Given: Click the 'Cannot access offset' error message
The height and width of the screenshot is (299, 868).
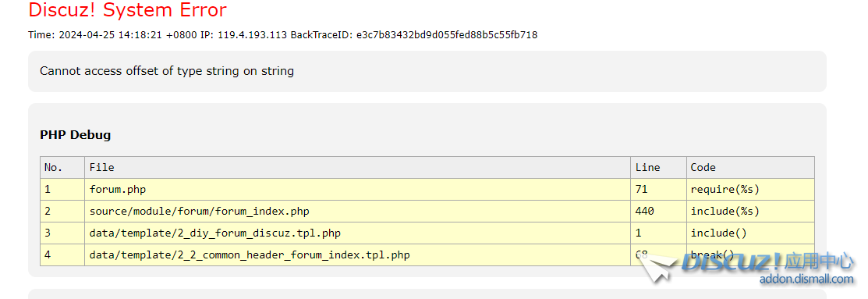Looking at the screenshot, I should (167, 71).
